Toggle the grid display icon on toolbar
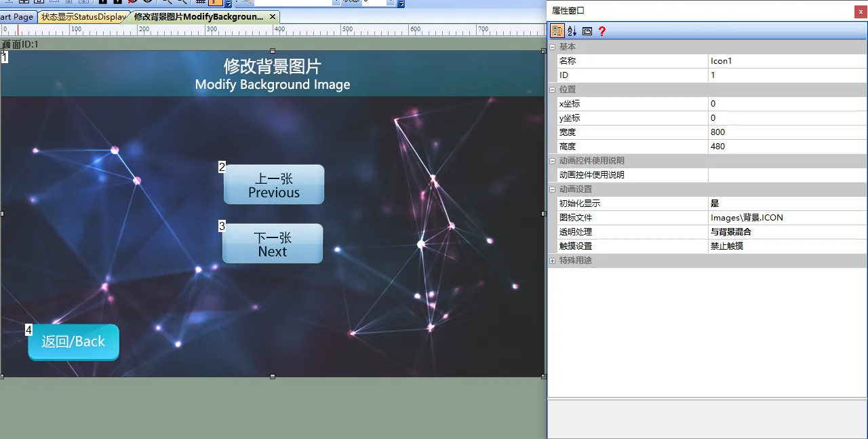 tap(201, 3)
